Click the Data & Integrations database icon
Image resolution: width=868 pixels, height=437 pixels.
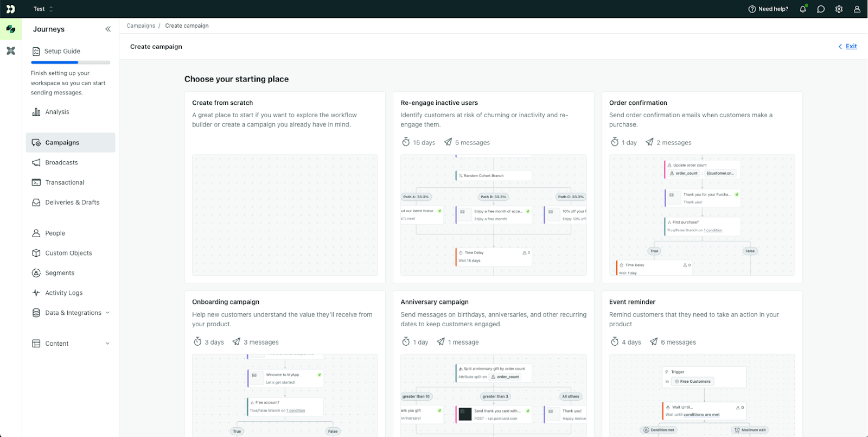36,313
